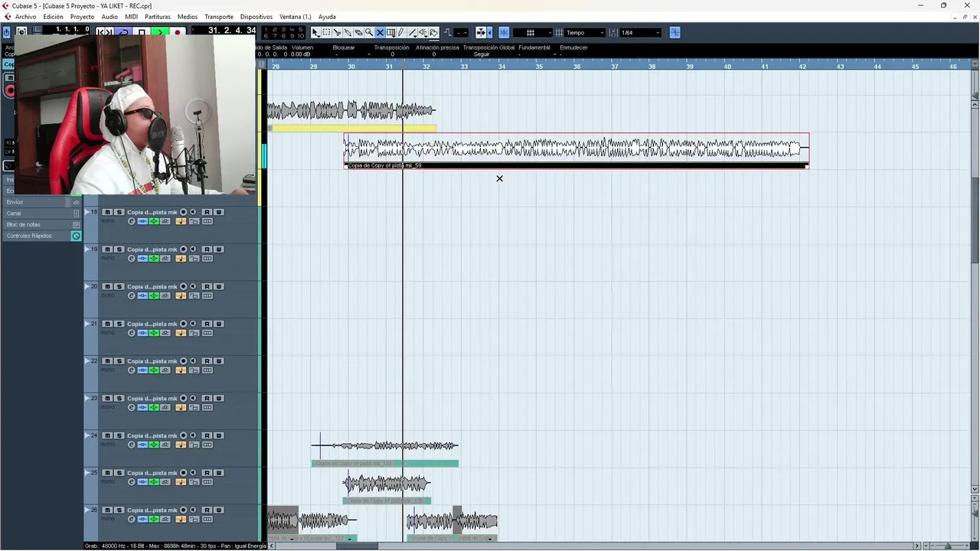Expand the Bloc de notas inspector section
This screenshot has width=980, height=551.
[42, 224]
